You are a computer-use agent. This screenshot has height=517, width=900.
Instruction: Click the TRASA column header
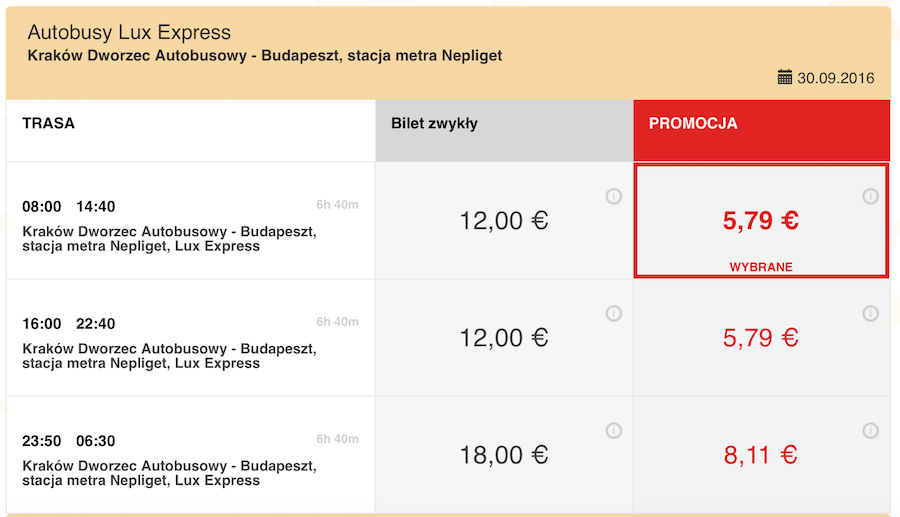click(x=48, y=124)
